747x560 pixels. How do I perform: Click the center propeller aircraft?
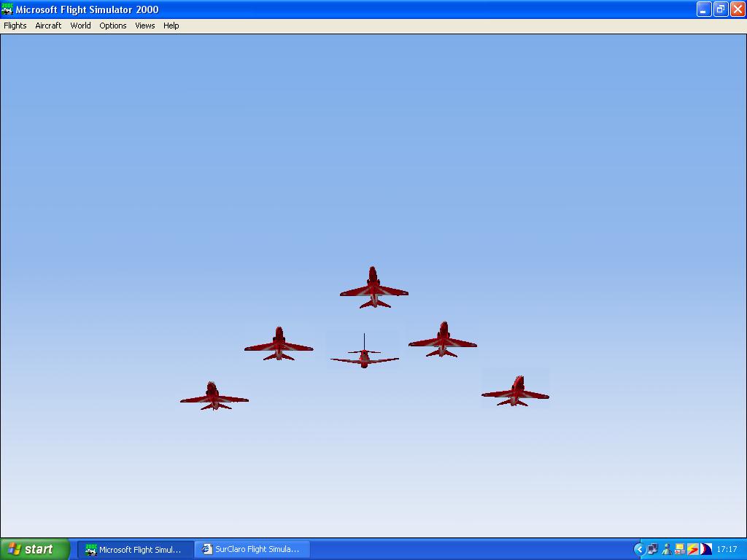[x=365, y=352]
